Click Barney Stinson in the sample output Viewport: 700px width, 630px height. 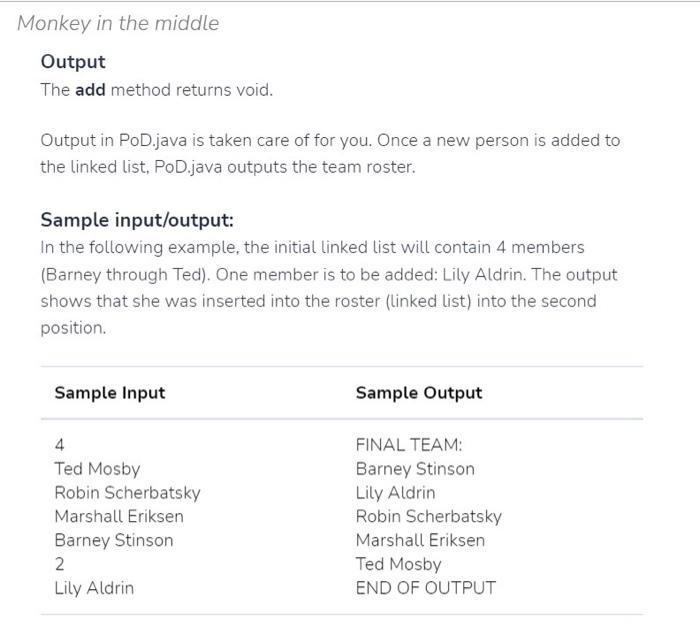tap(415, 469)
